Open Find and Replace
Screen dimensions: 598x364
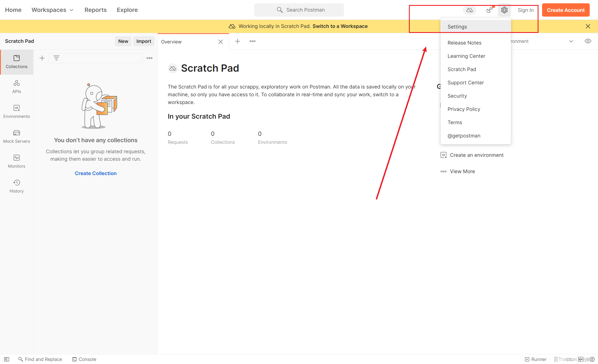pyautogui.click(x=40, y=359)
